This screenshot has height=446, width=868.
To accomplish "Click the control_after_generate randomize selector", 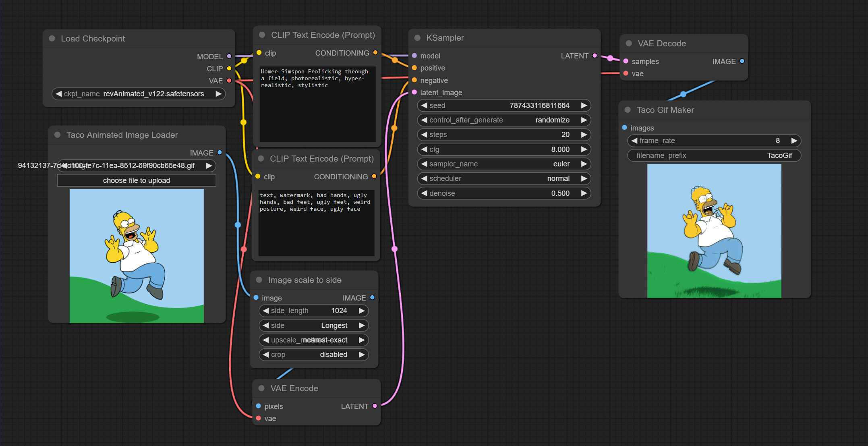I will click(503, 120).
